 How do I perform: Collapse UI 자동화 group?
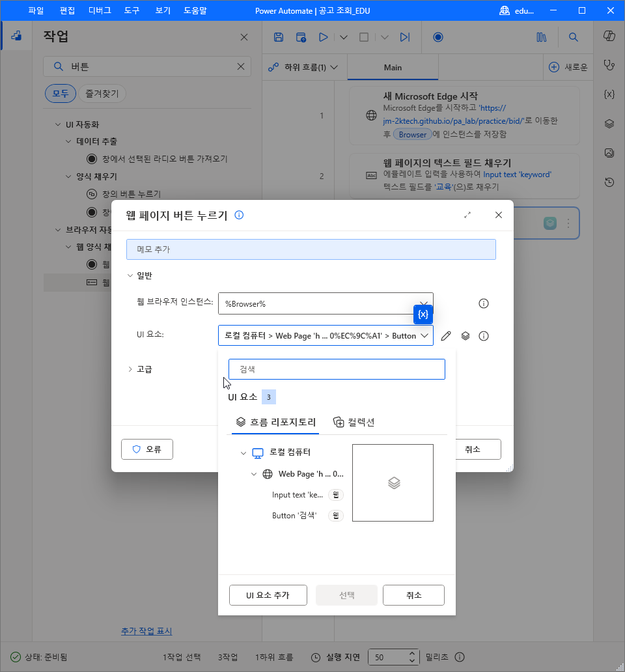(x=58, y=124)
